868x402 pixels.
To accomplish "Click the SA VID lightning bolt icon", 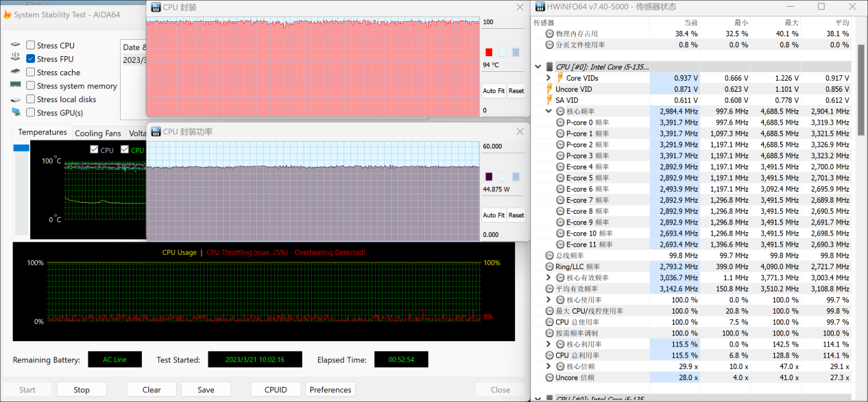I will tap(548, 100).
